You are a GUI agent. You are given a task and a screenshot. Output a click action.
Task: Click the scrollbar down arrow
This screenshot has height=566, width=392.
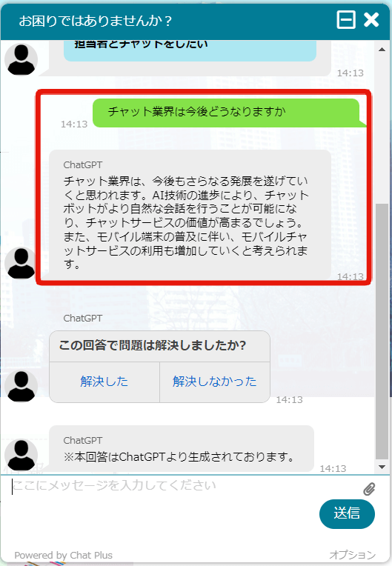(382, 467)
